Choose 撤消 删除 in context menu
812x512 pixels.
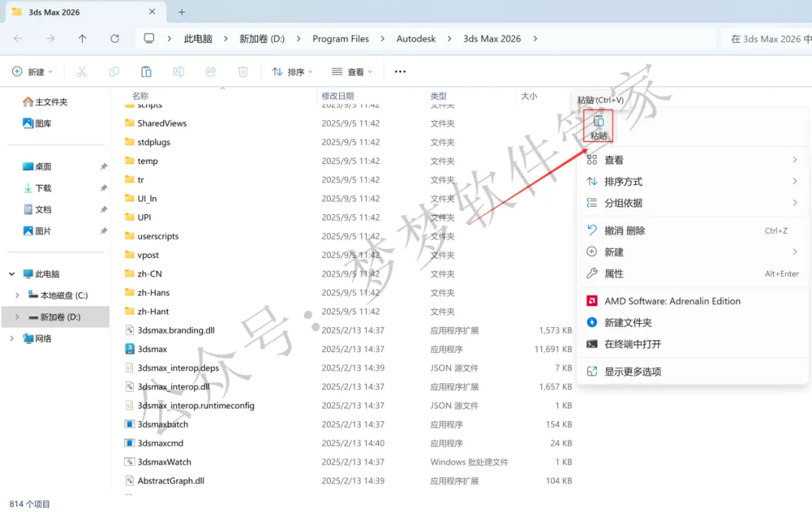pos(692,230)
